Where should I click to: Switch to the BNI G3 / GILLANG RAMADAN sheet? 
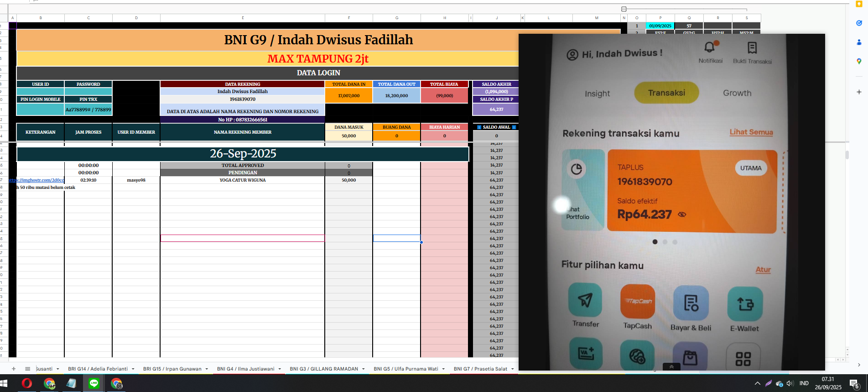click(x=324, y=369)
